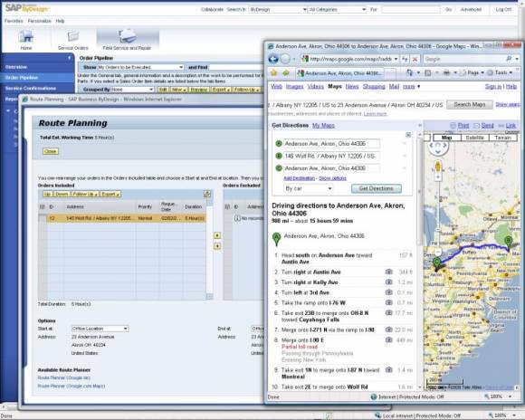Click the map pan control arrows
Screen dimensions: 525x420
[438, 148]
